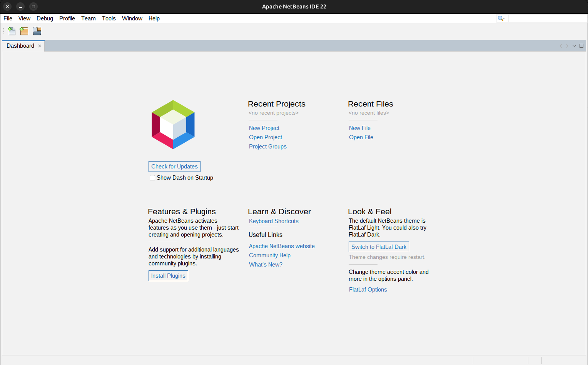
Task: Select the Dashboard tab
Action: pos(20,45)
